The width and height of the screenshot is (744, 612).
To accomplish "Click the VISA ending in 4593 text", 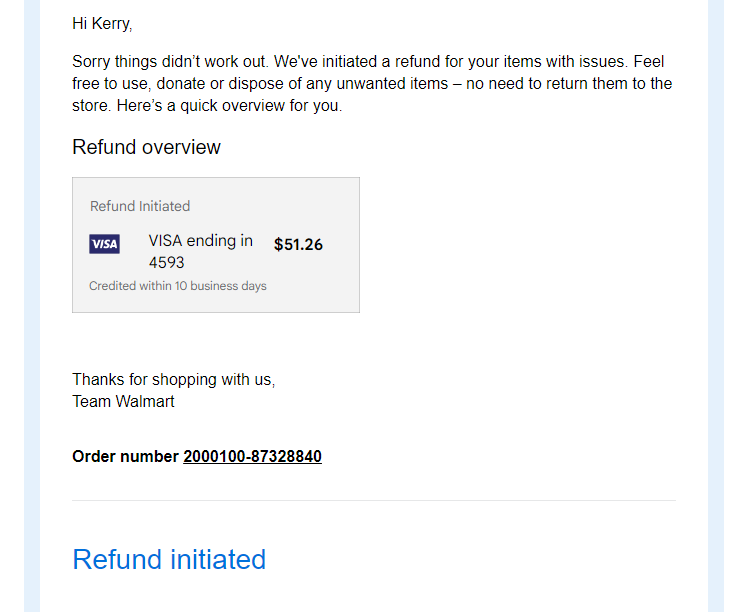I will tap(201, 251).
